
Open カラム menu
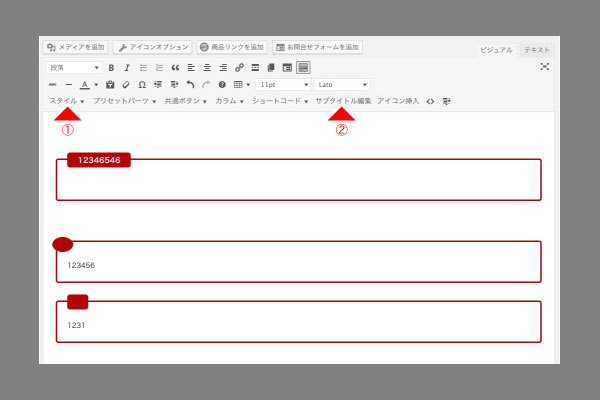coord(229,101)
